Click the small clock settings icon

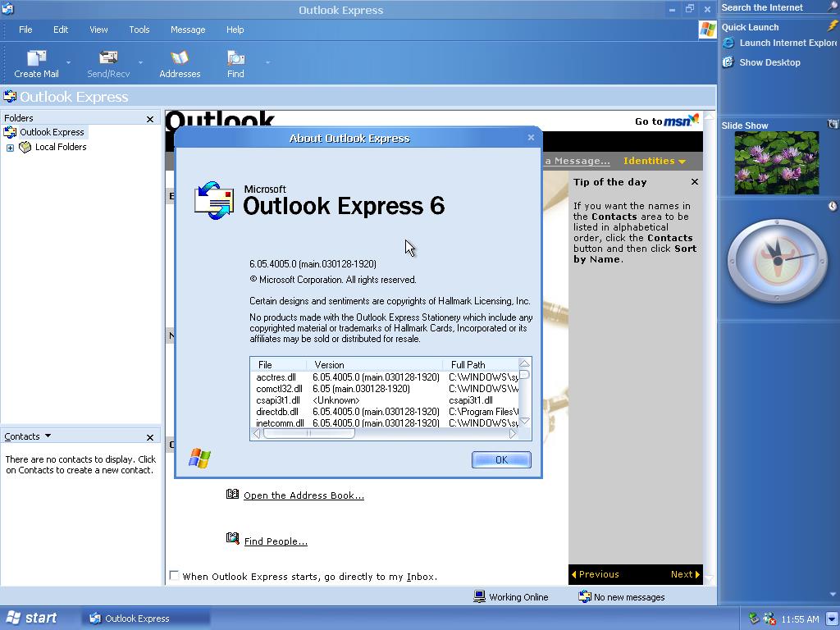833,206
